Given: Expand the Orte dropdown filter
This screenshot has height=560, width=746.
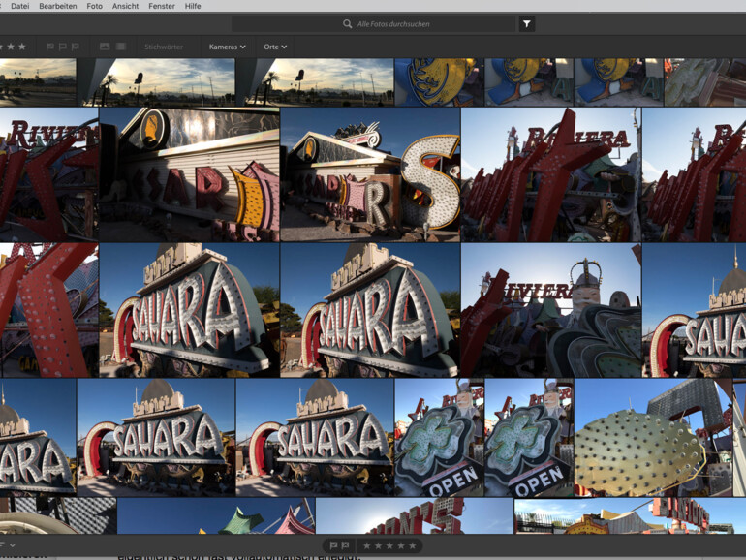Looking at the screenshot, I should [275, 47].
